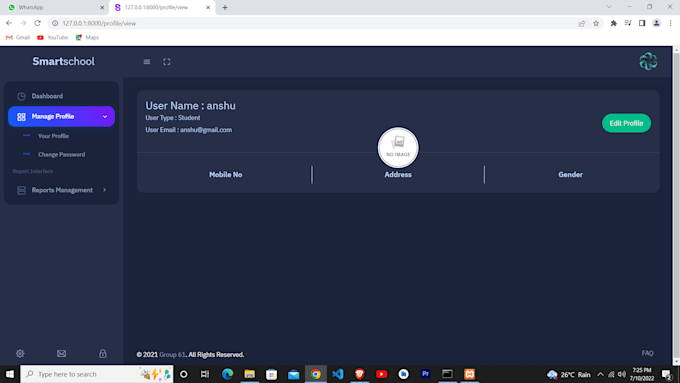Open a new browser tab
This screenshot has width=680, height=383.
point(225,7)
